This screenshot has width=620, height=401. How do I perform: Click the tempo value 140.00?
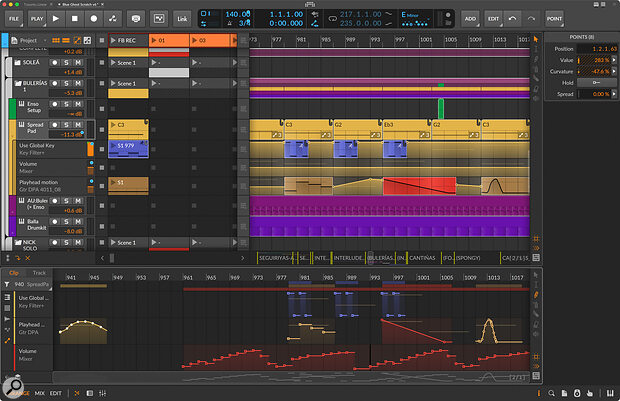pyautogui.click(x=238, y=14)
